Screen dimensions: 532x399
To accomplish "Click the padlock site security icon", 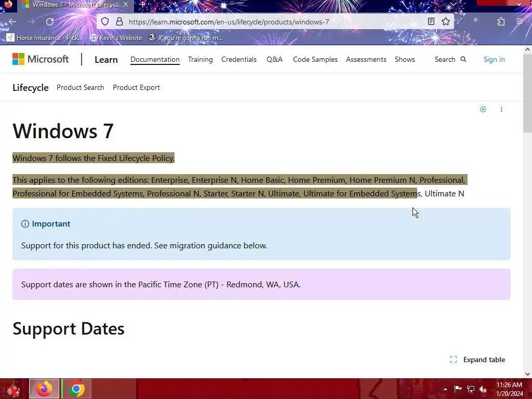I will [x=119, y=22].
